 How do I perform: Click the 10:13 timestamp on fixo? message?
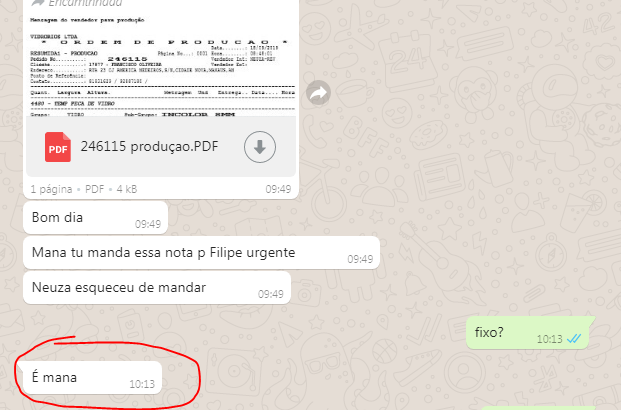[x=549, y=339]
